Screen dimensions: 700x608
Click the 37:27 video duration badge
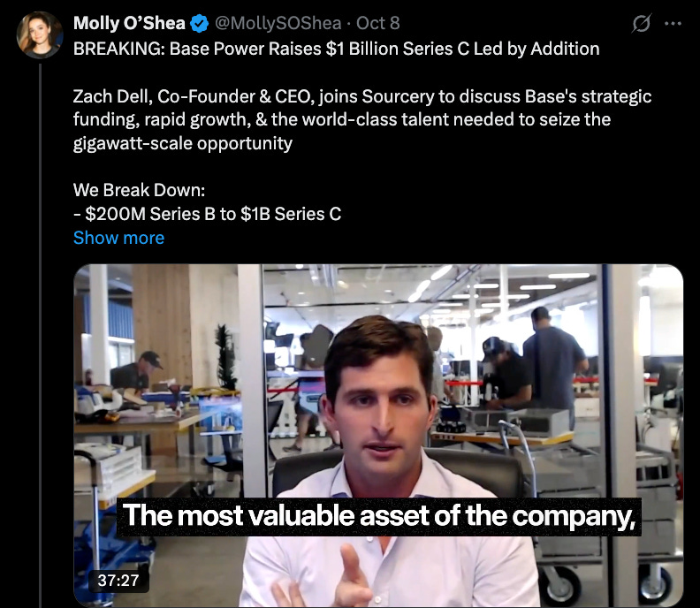point(118,581)
